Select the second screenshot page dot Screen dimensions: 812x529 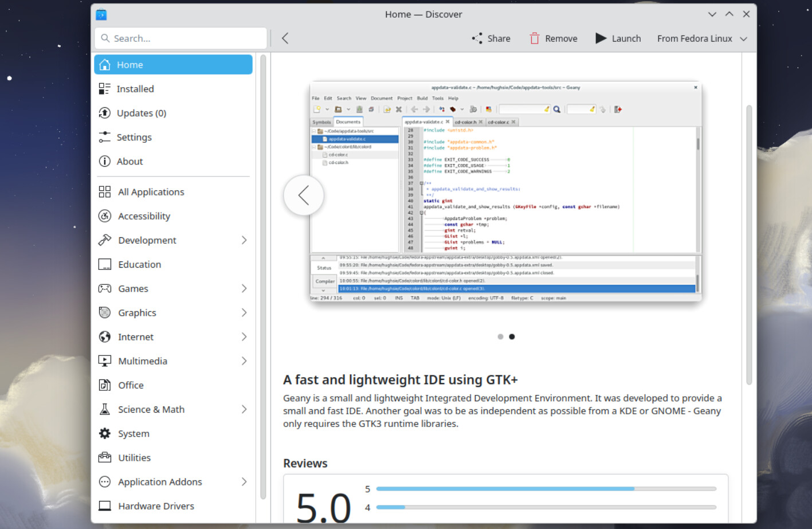coord(512,337)
